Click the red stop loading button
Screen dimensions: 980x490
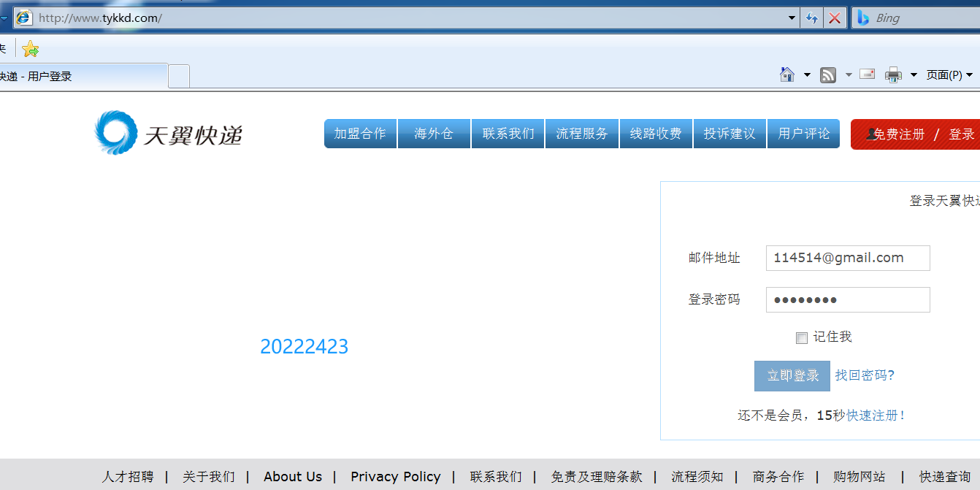pyautogui.click(x=834, y=18)
